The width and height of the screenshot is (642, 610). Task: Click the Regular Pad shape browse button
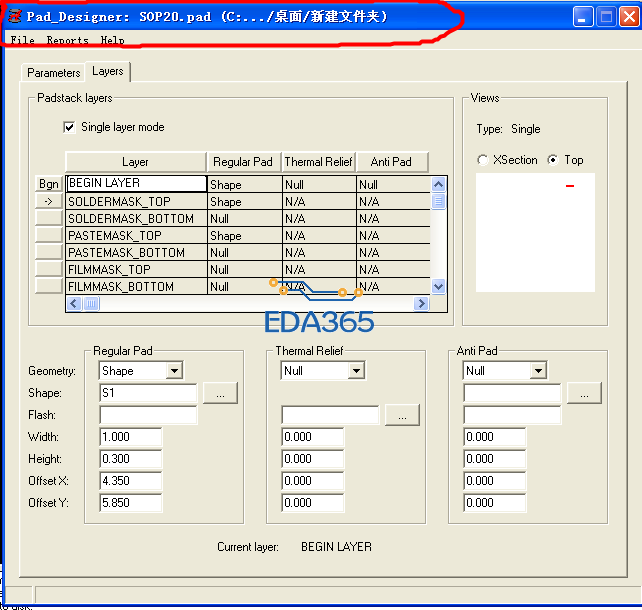click(x=220, y=393)
